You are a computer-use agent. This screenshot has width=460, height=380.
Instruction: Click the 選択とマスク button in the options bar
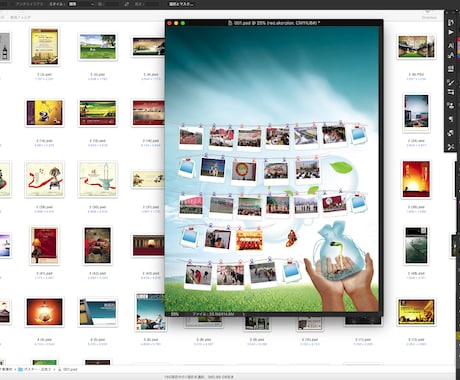point(181,4)
